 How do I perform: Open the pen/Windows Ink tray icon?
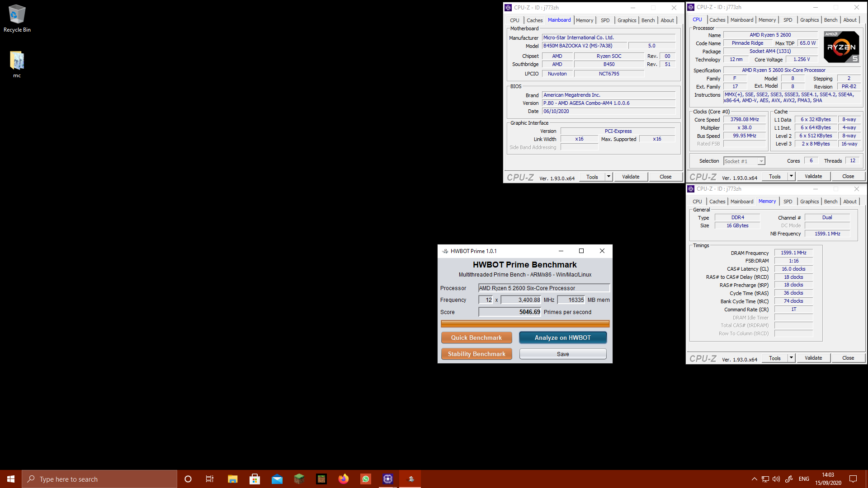789,479
